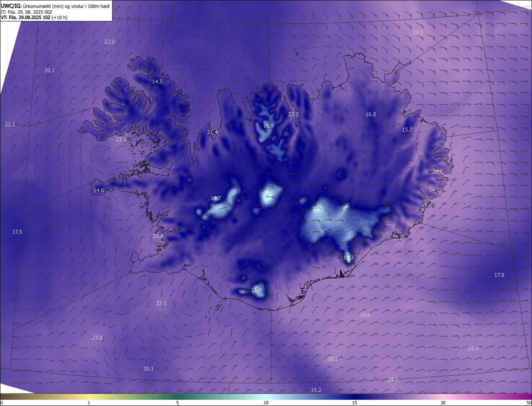Click the map value 25.1
This screenshot has width=532, height=406.
click(332, 359)
